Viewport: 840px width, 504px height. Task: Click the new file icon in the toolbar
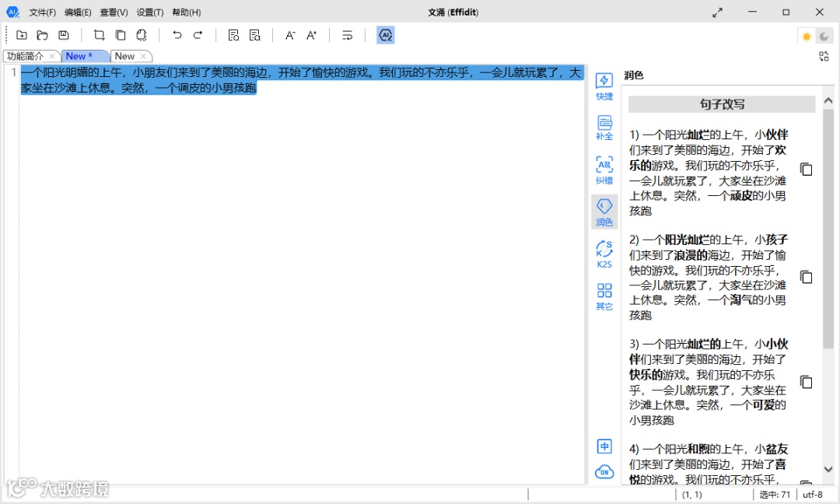coord(22,35)
